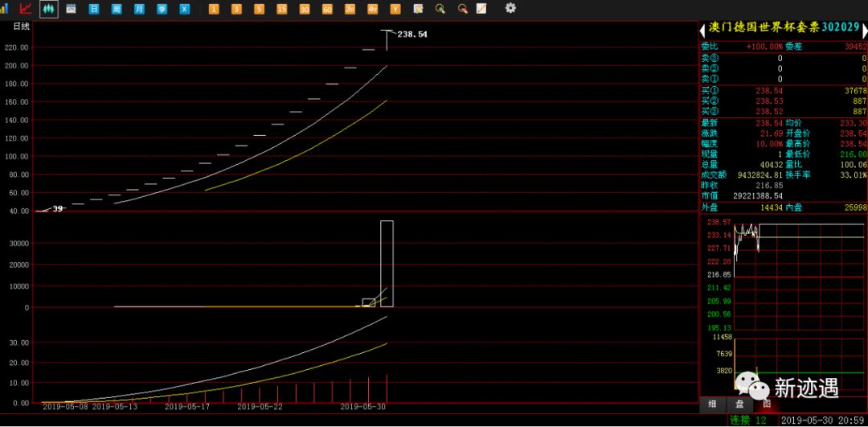Switch to quarterly period (季)
Screen dimensions: 868x427
pyautogui.click(x=162, y=9)
